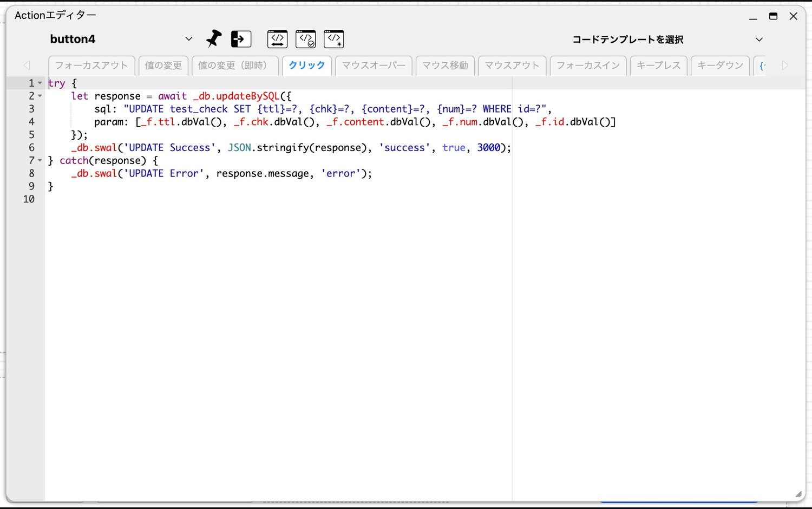
Task: Switch to the マウスアウト tab
Action: (x=512, y=66)
